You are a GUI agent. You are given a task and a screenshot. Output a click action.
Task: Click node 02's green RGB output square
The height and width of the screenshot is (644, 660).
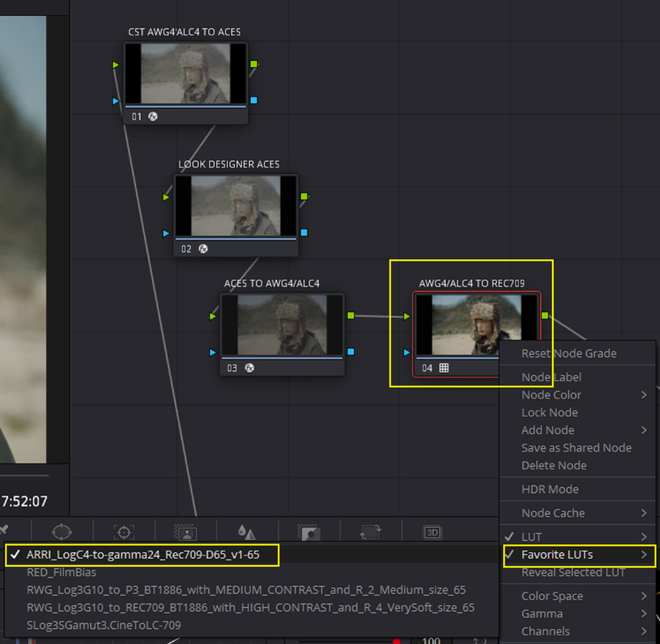click(x=304, y=196)
